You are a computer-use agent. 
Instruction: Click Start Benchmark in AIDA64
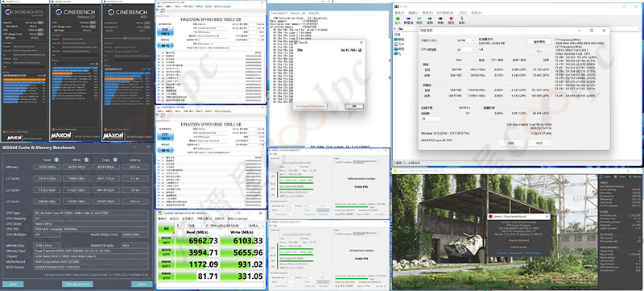(77, 284)
